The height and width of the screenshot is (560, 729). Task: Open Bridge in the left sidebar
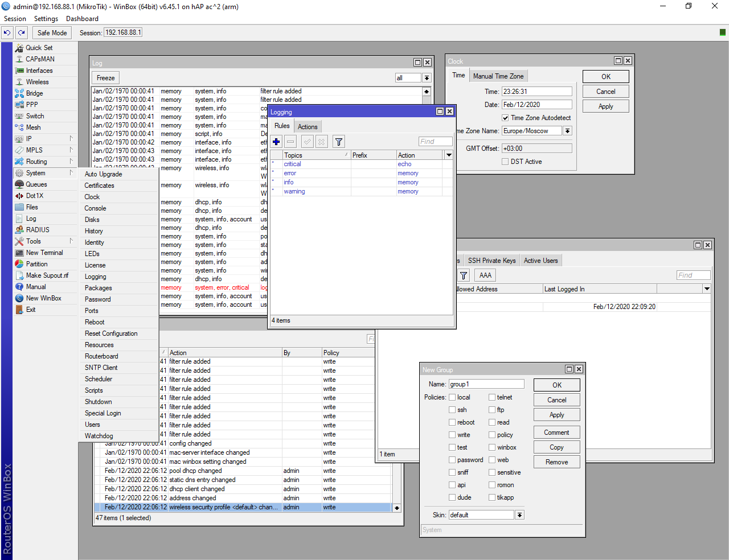34,93
